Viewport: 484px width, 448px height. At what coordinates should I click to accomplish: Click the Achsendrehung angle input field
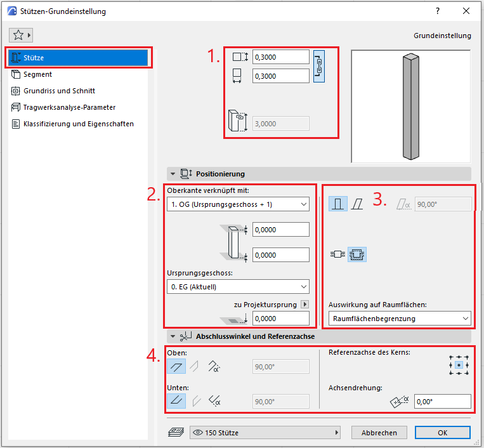442,401
